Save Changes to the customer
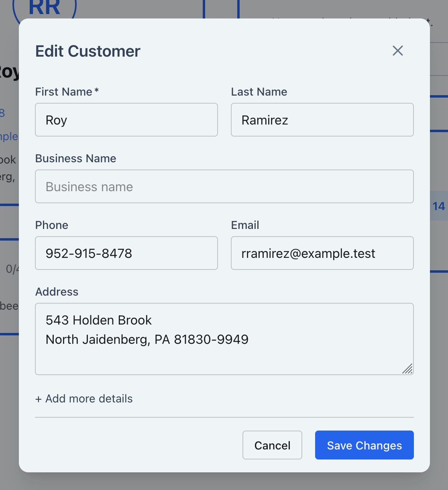 (365, 445)
